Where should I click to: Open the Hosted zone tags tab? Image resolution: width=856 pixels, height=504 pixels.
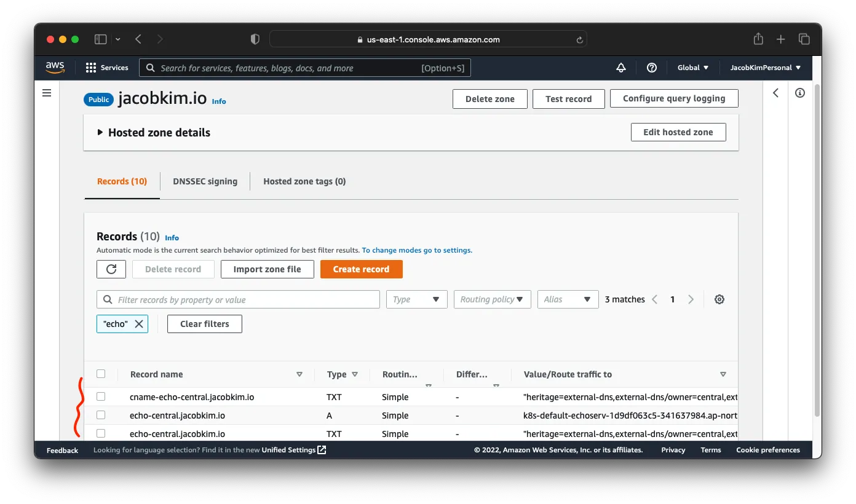click(x=304, y=181)
